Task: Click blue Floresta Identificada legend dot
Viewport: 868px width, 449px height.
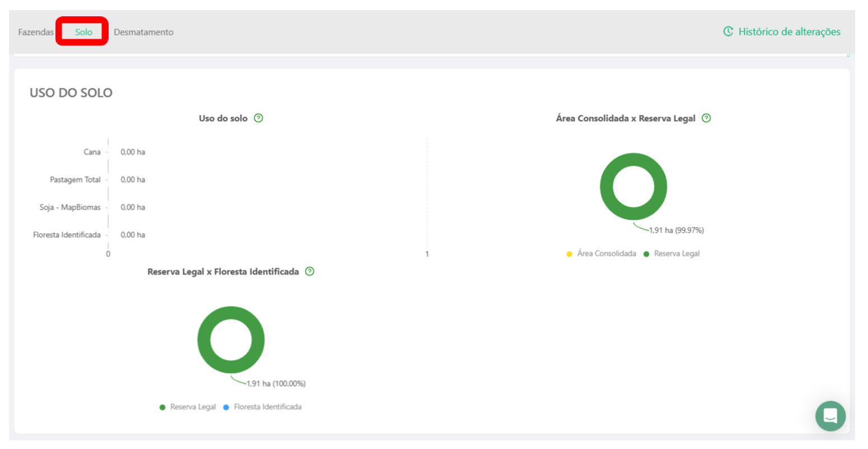Action: pyautogui.click(x=226, y=408)
